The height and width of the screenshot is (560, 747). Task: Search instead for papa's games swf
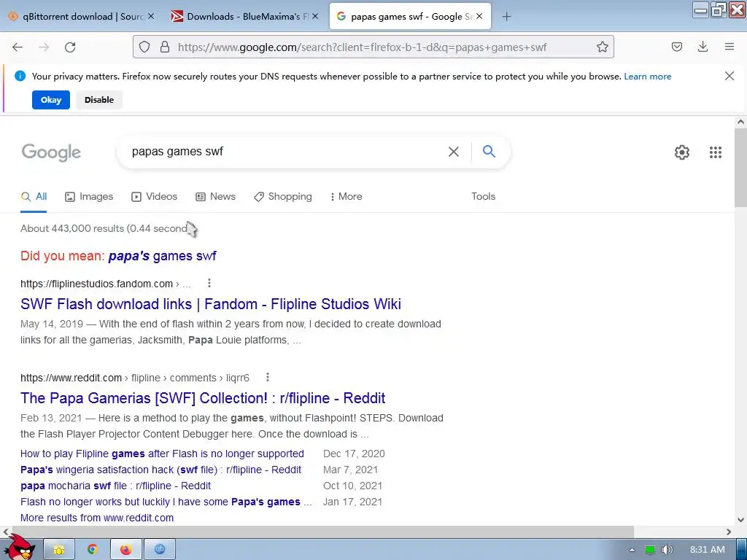(x=162, y=256)
